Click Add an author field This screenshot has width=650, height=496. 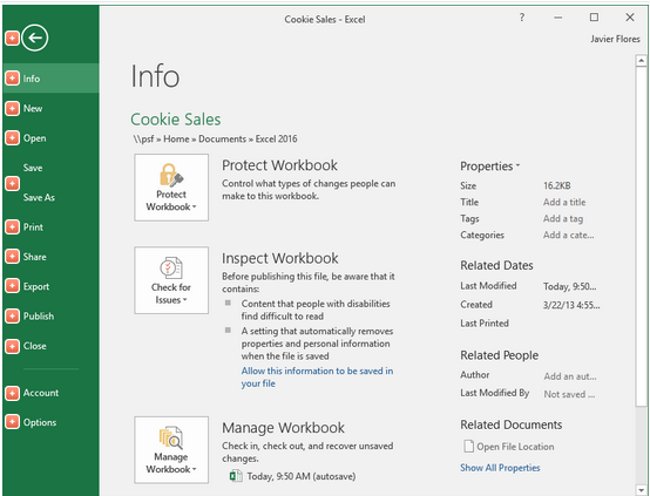click(570, 376)
